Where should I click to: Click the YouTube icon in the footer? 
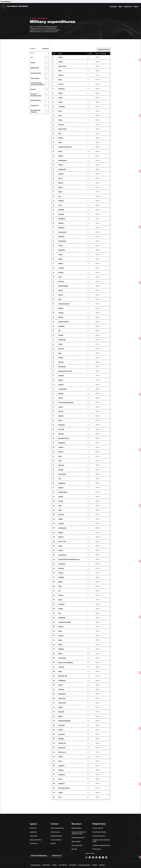[x=100, y=858]
